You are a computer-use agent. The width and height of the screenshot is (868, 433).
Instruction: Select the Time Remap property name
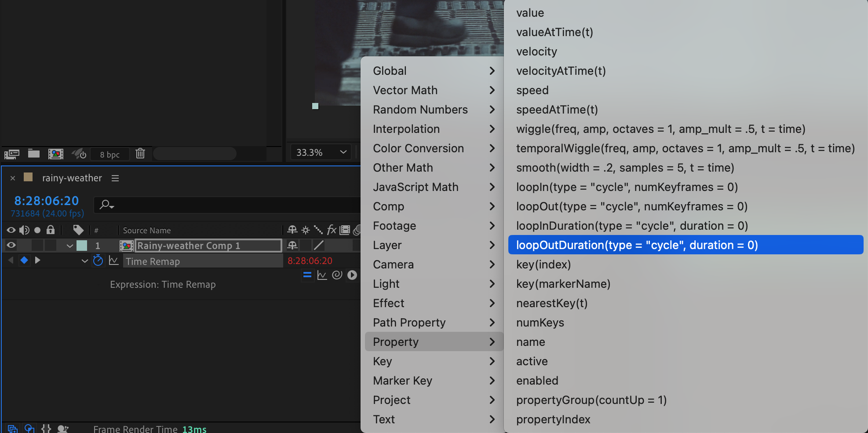click(153, 261)
